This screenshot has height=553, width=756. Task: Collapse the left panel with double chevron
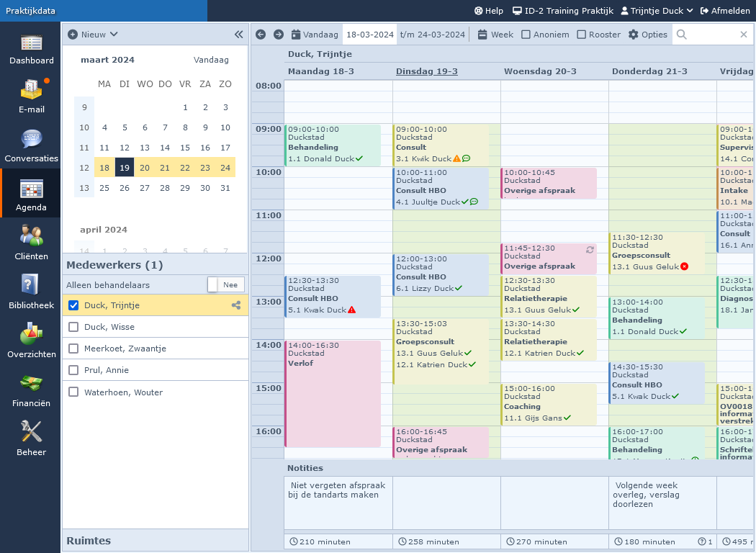(x=239, y=35)
